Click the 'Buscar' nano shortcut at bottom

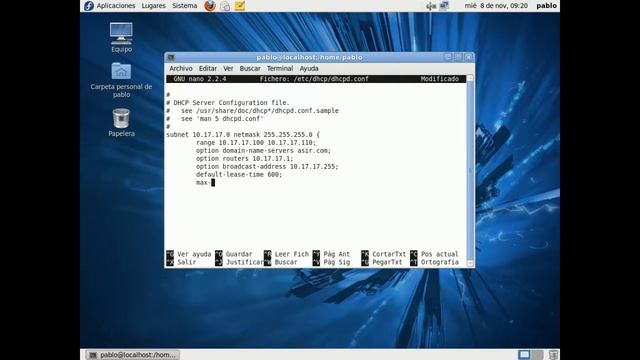tap(286, 262)
